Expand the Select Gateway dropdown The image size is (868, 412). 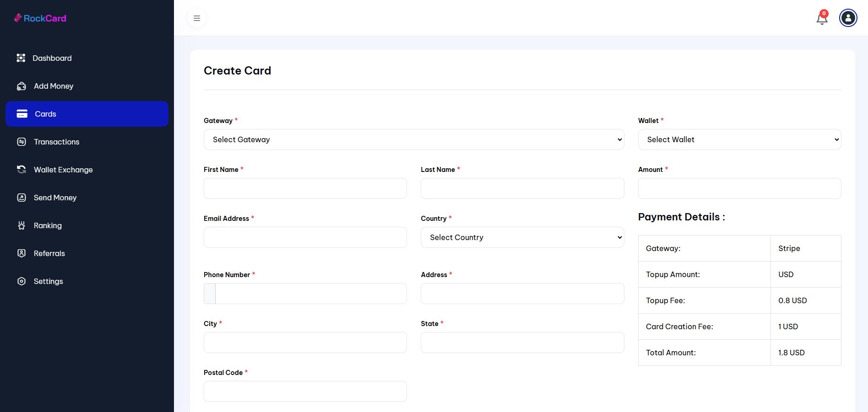point(413,139)
